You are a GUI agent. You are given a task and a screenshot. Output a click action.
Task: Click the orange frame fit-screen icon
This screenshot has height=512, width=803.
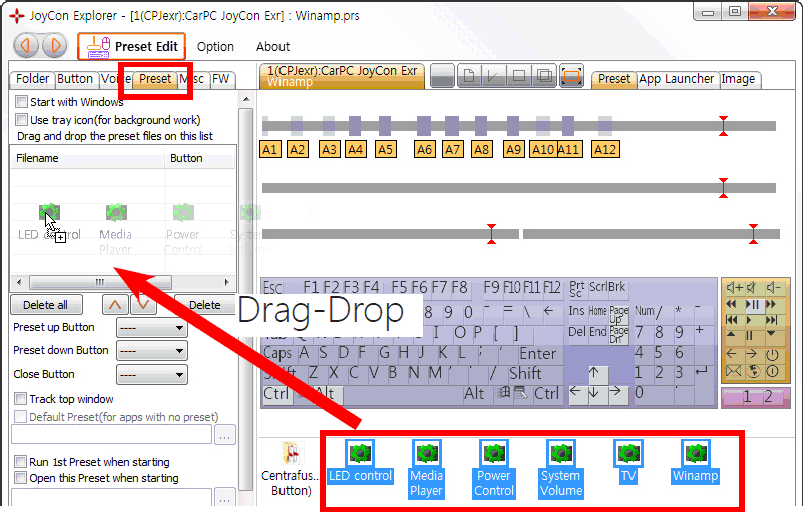(x=571, y=76)
